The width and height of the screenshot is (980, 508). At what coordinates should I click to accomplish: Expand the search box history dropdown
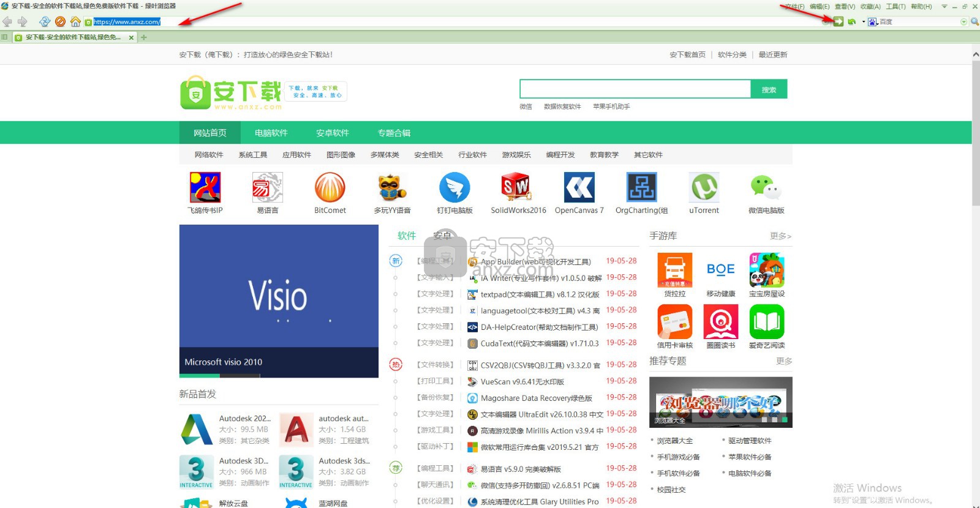(963, 22)
